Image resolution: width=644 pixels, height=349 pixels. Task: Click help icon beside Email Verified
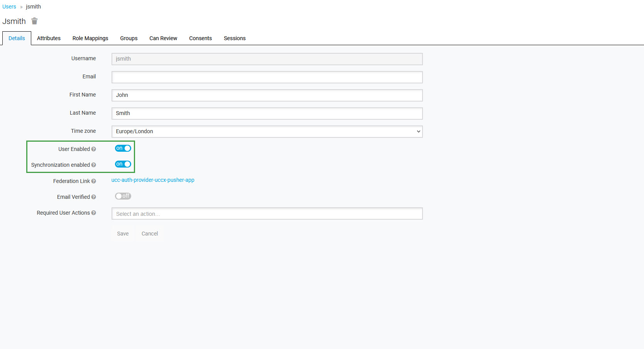[x=93, y=197]
